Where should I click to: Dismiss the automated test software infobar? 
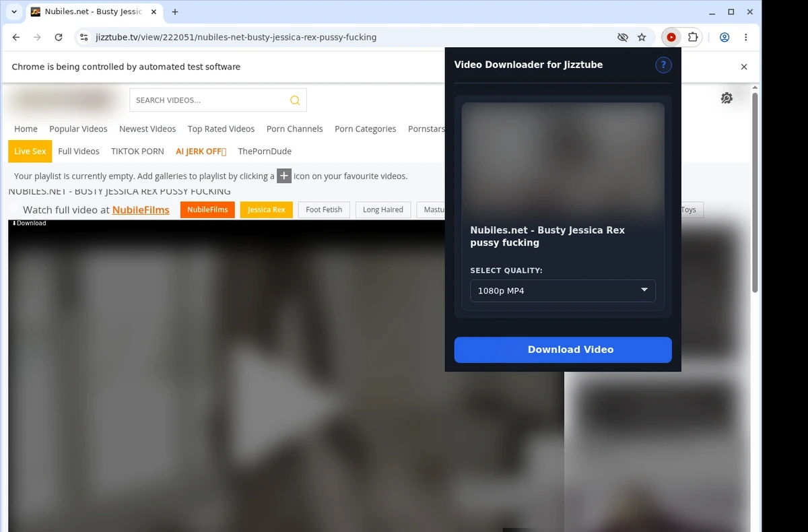tap(744, 67)
